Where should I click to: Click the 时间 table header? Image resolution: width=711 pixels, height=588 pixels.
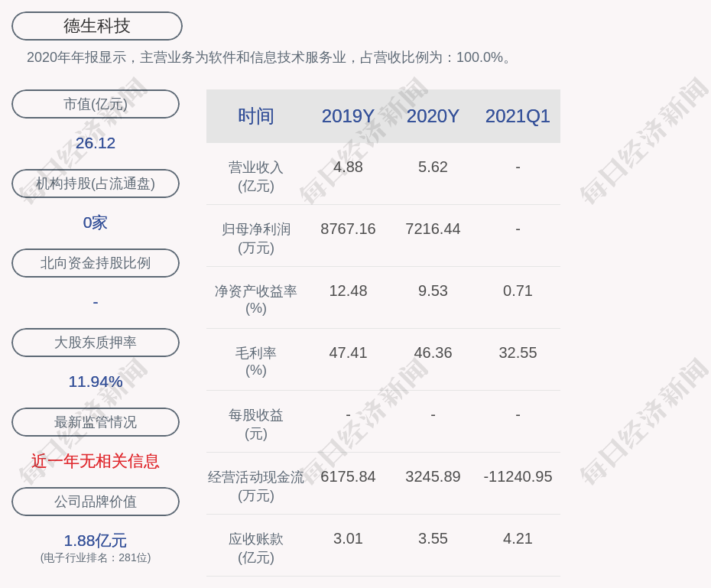coord(256,116)
